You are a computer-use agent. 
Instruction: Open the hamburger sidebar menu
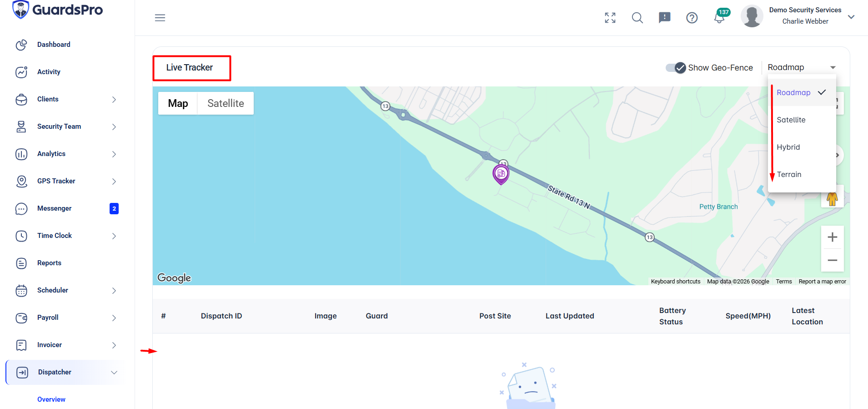pos(160,18)
